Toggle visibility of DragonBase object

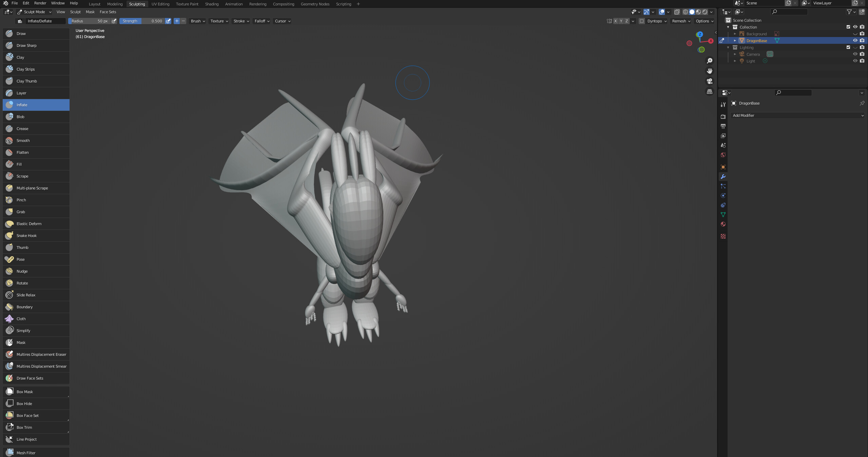[855, 40]
